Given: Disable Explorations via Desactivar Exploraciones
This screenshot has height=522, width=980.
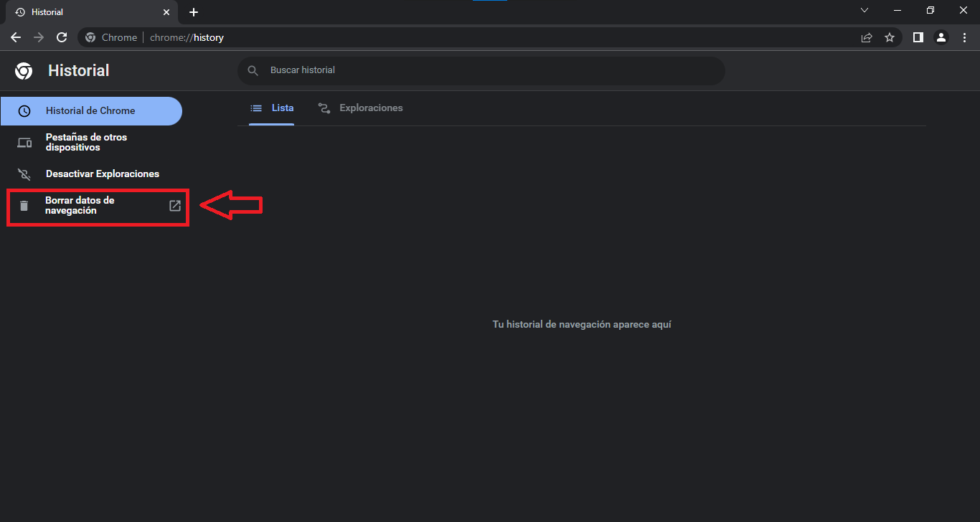Looking at the screenshot, I should 102,174.
